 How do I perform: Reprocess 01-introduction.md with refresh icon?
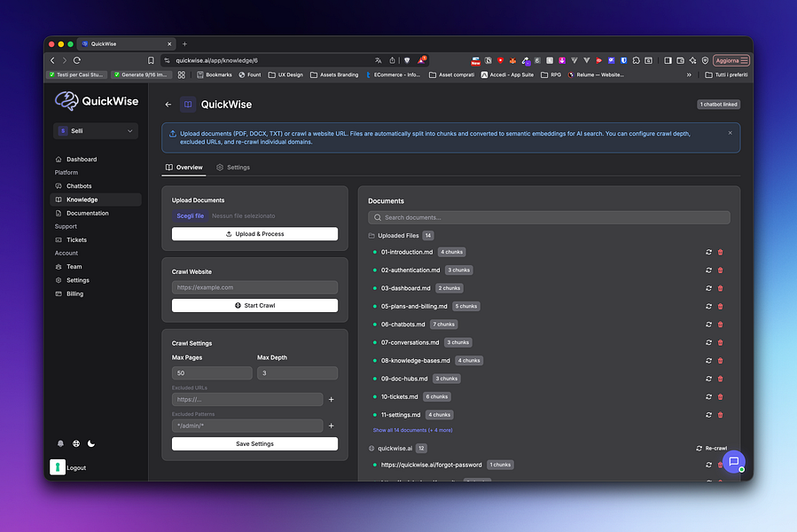click(x=708, y=253)
